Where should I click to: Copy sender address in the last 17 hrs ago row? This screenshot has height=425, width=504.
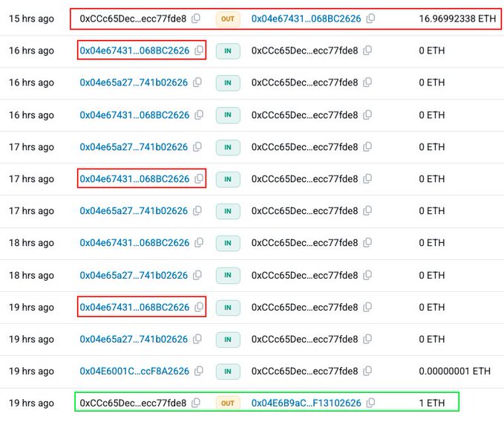(x=197, y=211)
